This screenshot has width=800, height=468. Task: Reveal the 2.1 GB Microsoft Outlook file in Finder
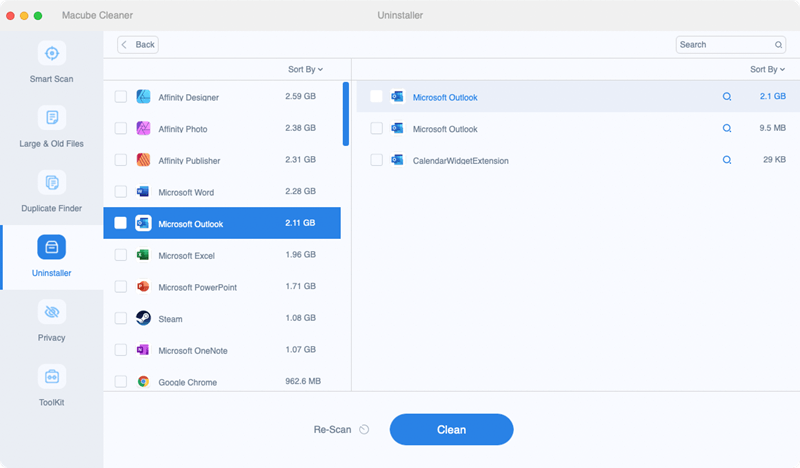pos(727,96)
